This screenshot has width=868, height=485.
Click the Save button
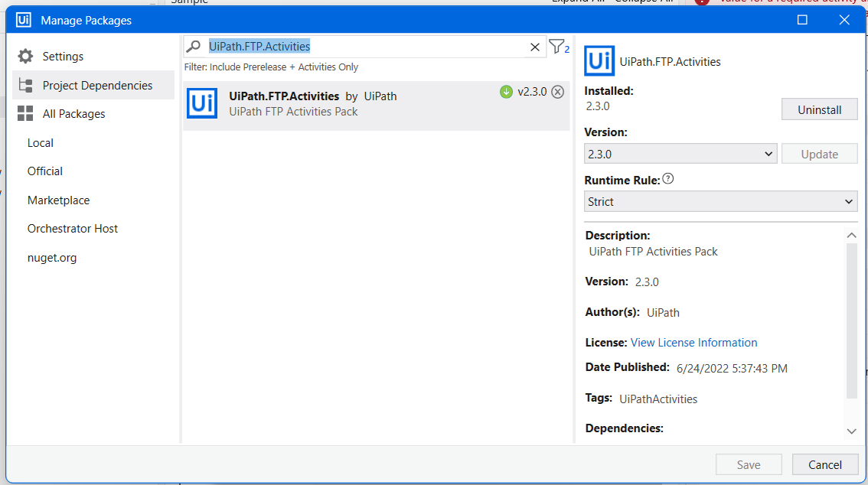(x=749, y=464)
